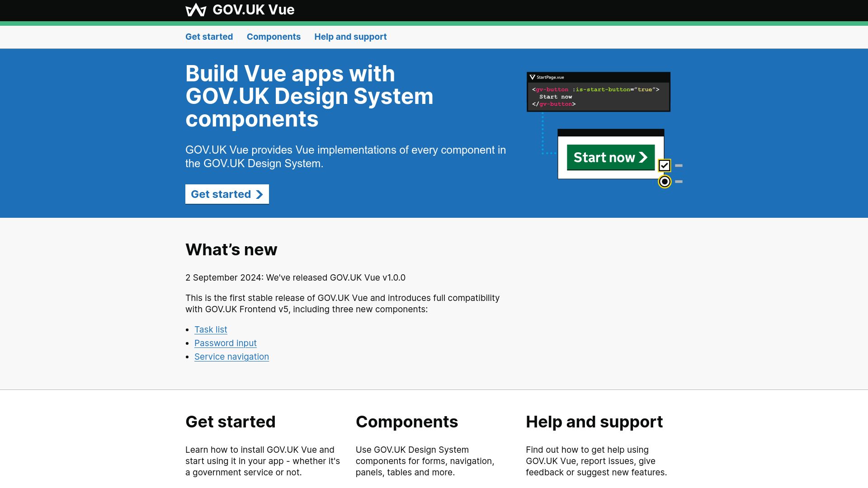Open the Components navigation item

(274, 37)
